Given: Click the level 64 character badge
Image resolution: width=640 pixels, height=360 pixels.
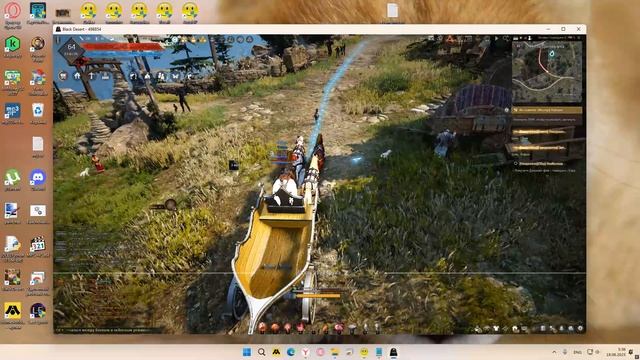Looking at the screenshot, I should pyautogui.click(x=71, y=50).
